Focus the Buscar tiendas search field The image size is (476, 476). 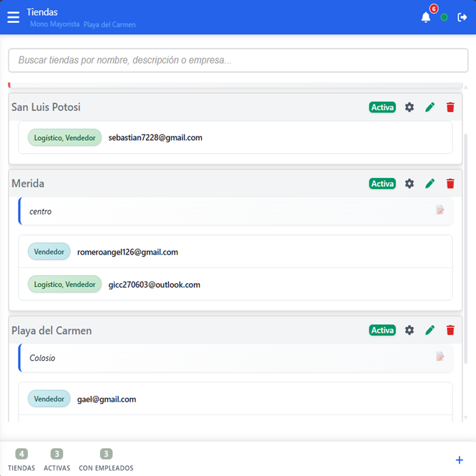click(238, 61)
